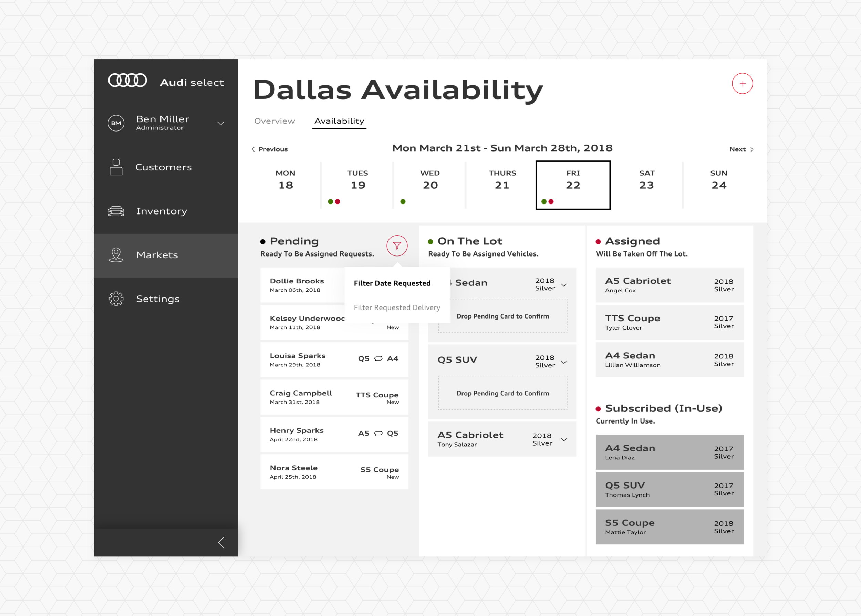Click drop zone under Sedan card
This screenshot has height=616, width=861.
pos(503,316)
